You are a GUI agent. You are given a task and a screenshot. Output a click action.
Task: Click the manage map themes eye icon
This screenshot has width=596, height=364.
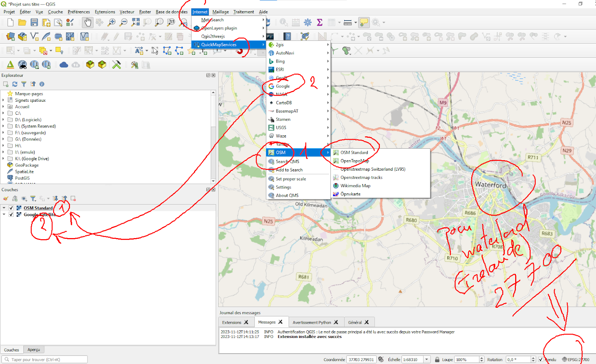coord(24,199)
